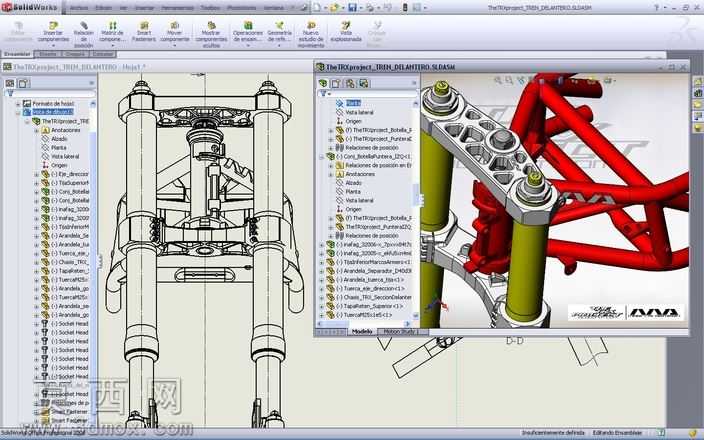The width and height of the screenshot is (704, 440).
Task: Click assembly tree horizontal scrollbar
Action: (364, 323)
